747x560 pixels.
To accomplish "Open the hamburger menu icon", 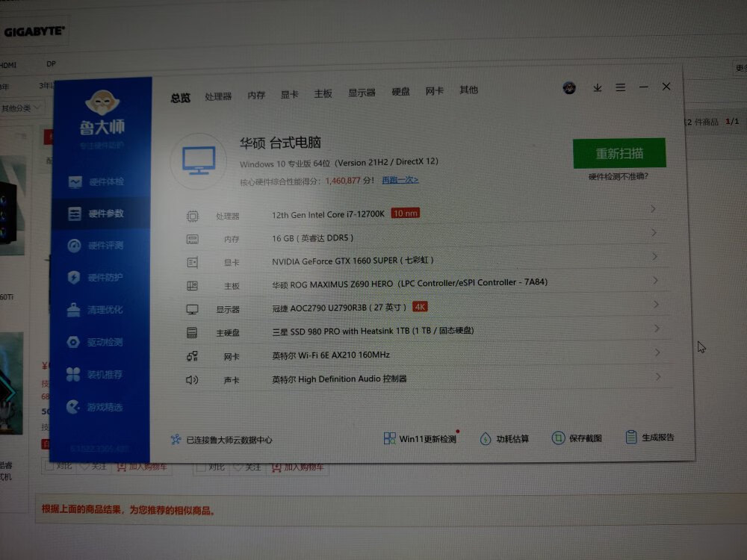I will [x=620, y=87].
